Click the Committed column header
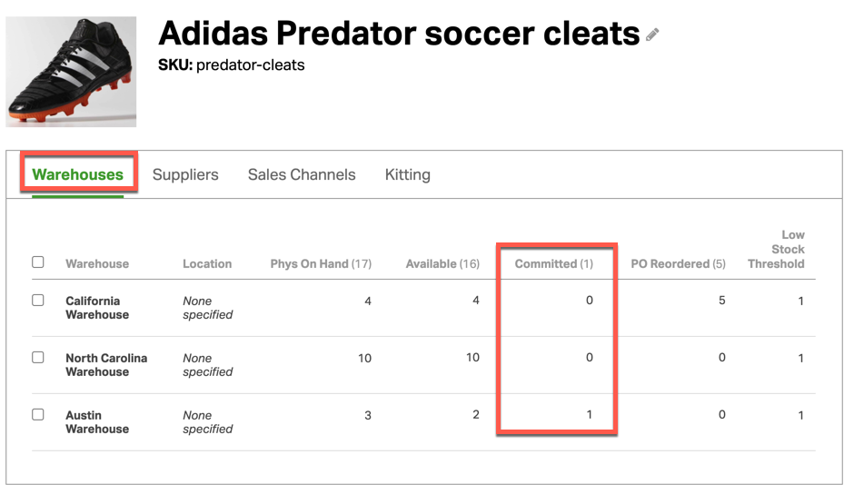864x504 pixels. (554, 264)
